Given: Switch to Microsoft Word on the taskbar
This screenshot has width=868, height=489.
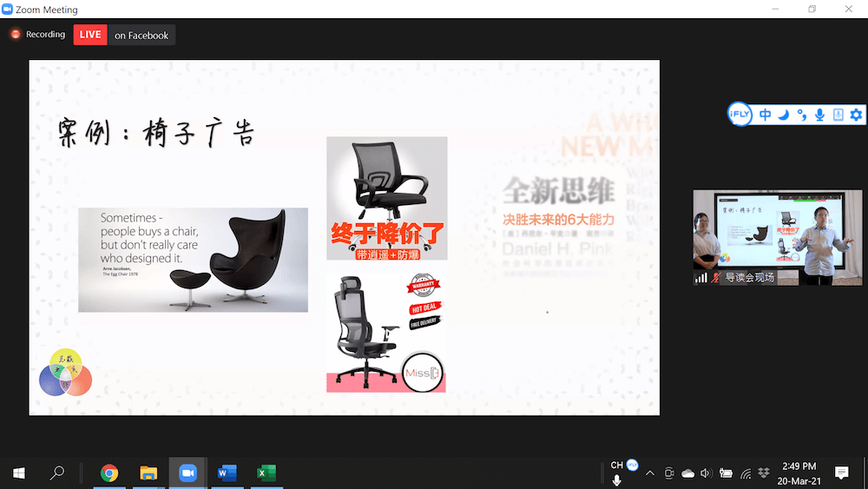Looking at the screenshot, I should (x=227, y=472).
